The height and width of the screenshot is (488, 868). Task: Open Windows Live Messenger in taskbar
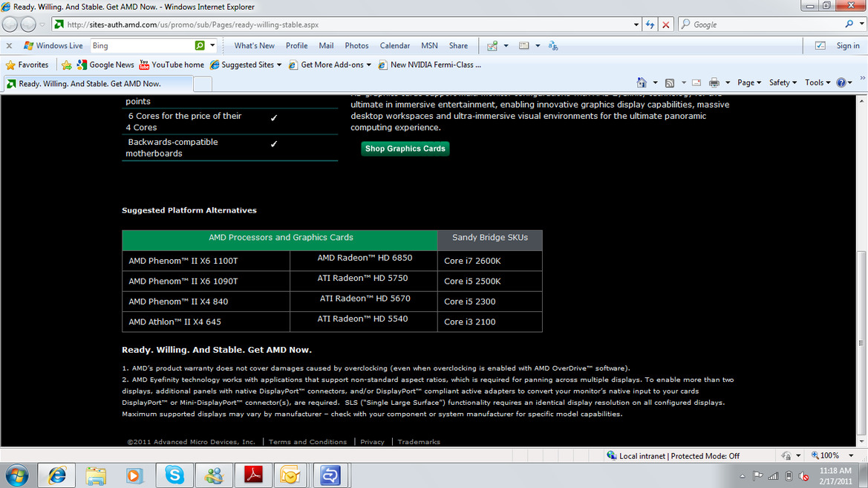tap(214, 475)
